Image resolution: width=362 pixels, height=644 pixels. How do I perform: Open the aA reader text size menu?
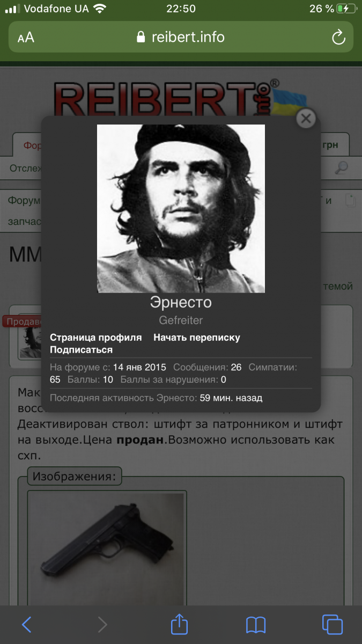(26, 37)
